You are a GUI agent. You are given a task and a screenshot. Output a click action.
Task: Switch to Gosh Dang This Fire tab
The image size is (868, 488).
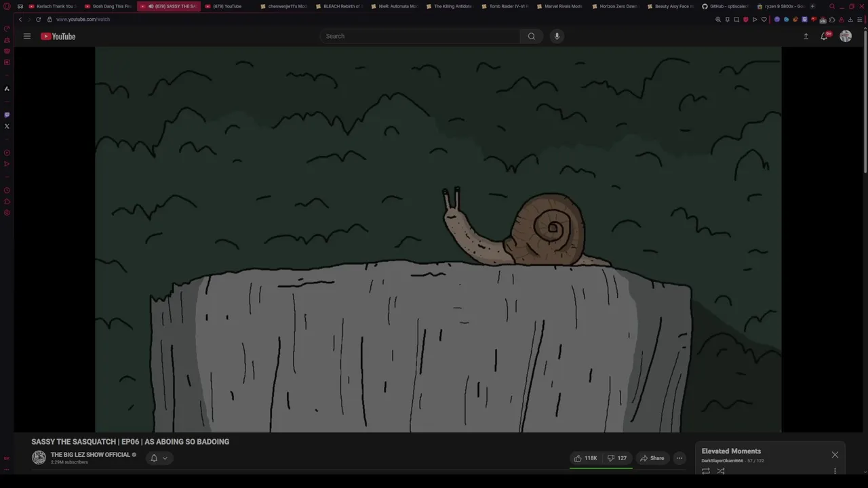click(x=108, y=6)
